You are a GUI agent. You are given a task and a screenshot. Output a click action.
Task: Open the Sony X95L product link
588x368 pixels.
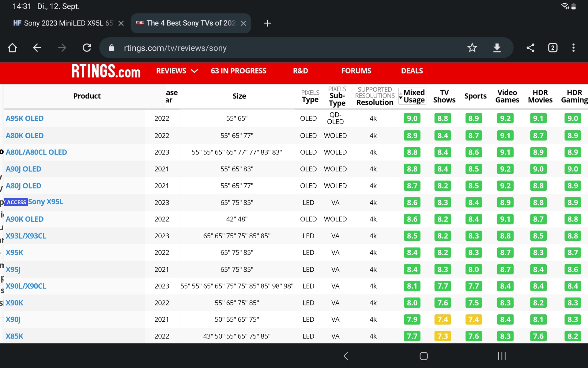coord(46,202)
